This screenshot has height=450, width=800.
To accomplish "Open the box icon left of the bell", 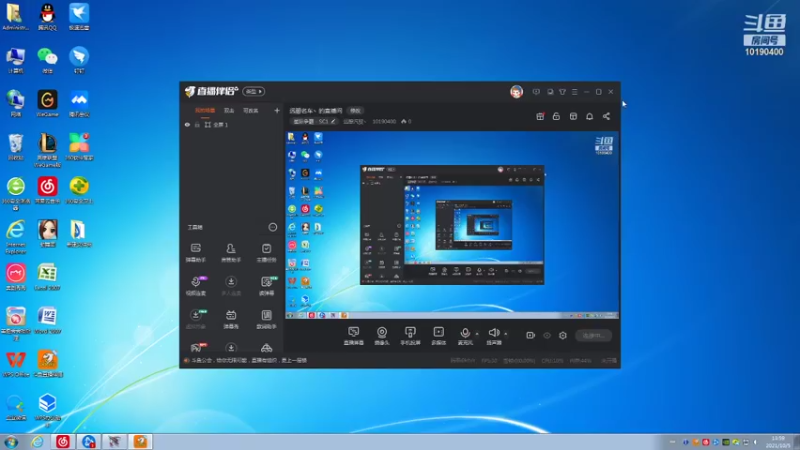I will 573,116.
